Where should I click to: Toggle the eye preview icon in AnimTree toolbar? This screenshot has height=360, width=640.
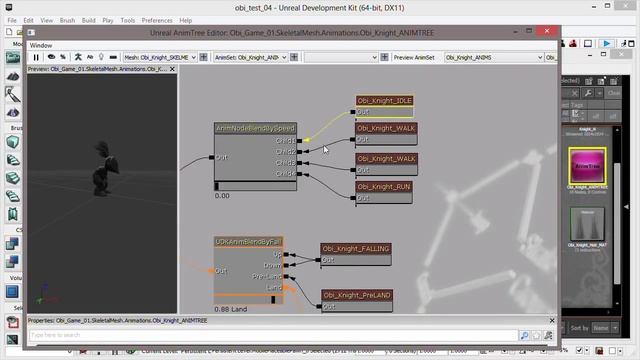tap(51, 57)
